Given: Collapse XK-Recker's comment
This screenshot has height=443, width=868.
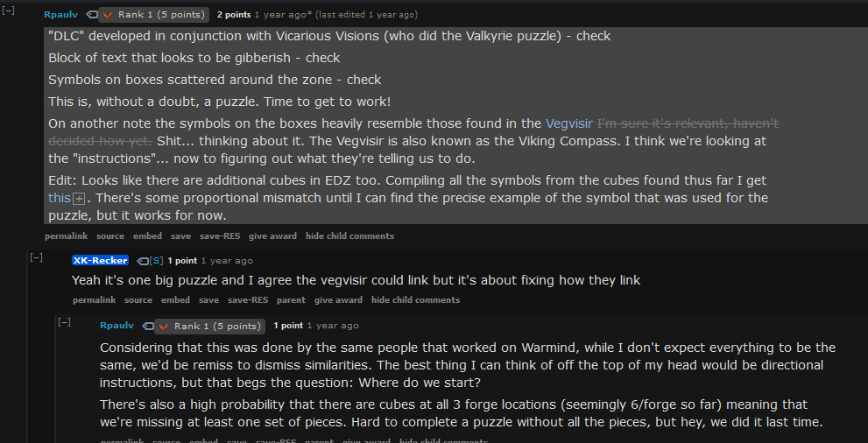Looking at the screenshot, I should [x=36, y=257].
